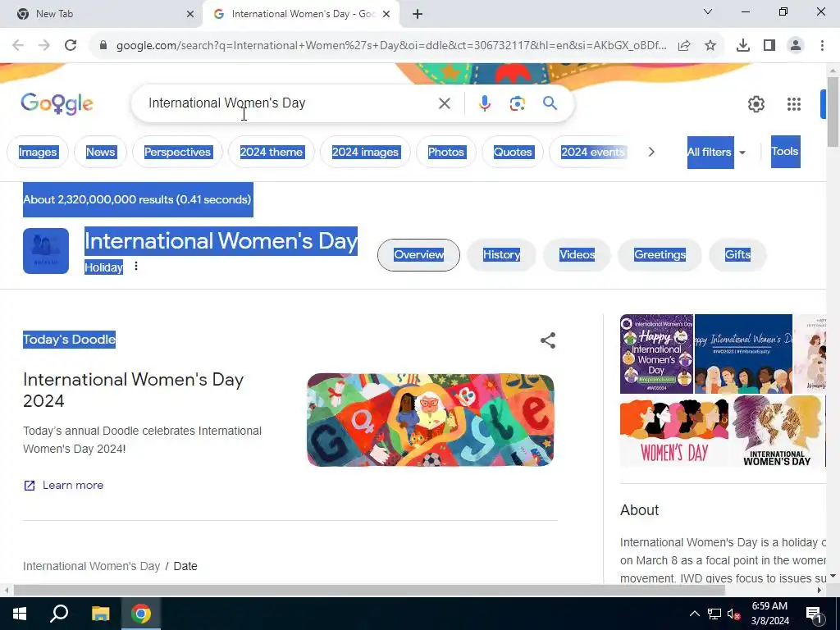
Task: Open the Overview panel tab
Action: pos(418,255)
